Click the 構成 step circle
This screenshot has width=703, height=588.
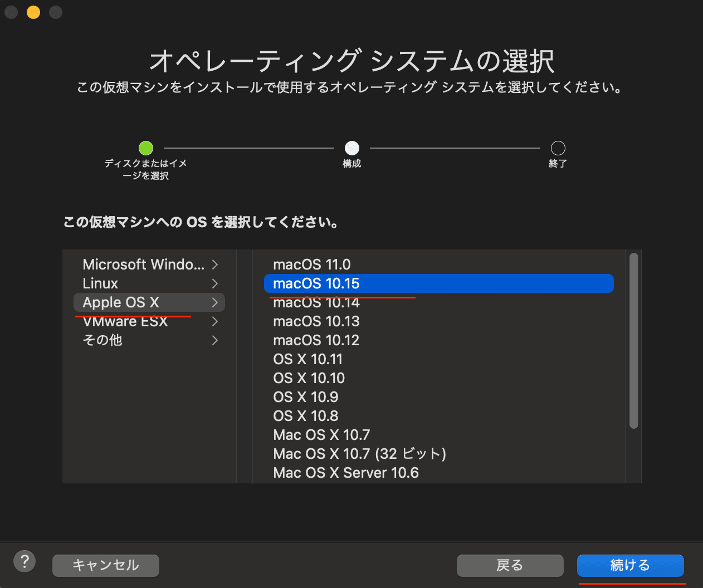pos(351,148)
